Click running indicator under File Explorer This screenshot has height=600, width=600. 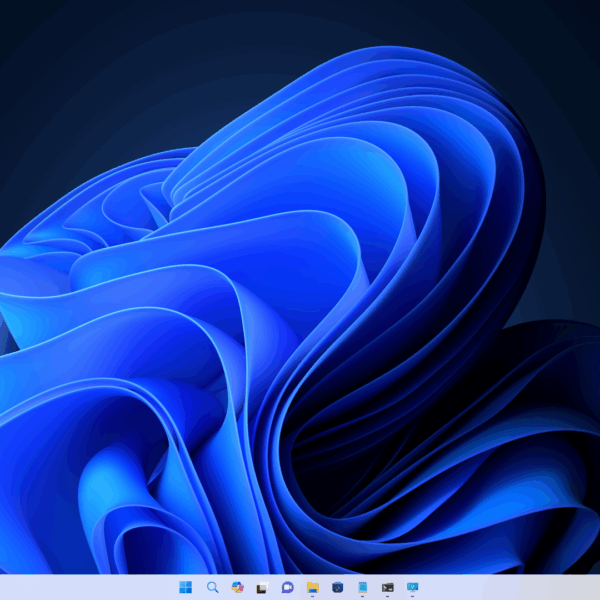pos(312,596)
